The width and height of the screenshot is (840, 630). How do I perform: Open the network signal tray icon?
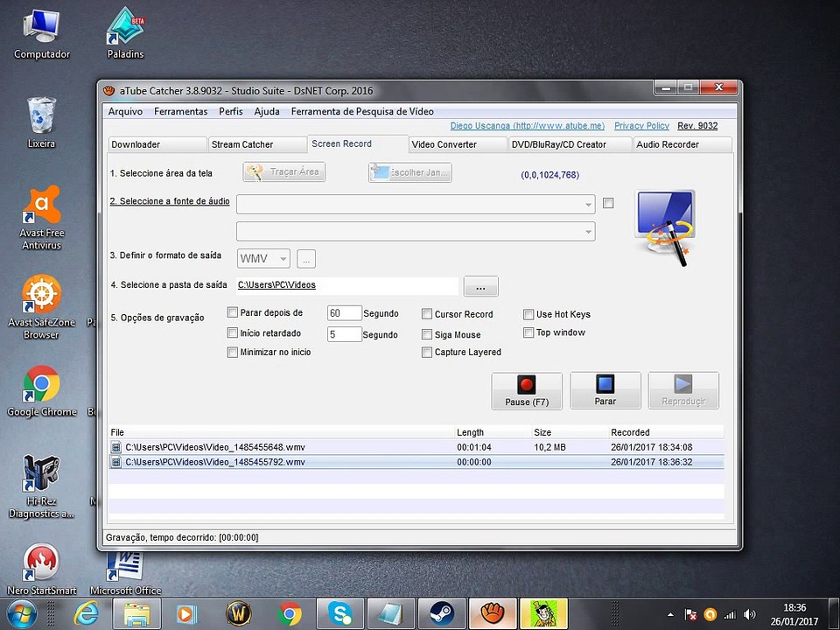[x=730, y=615]
